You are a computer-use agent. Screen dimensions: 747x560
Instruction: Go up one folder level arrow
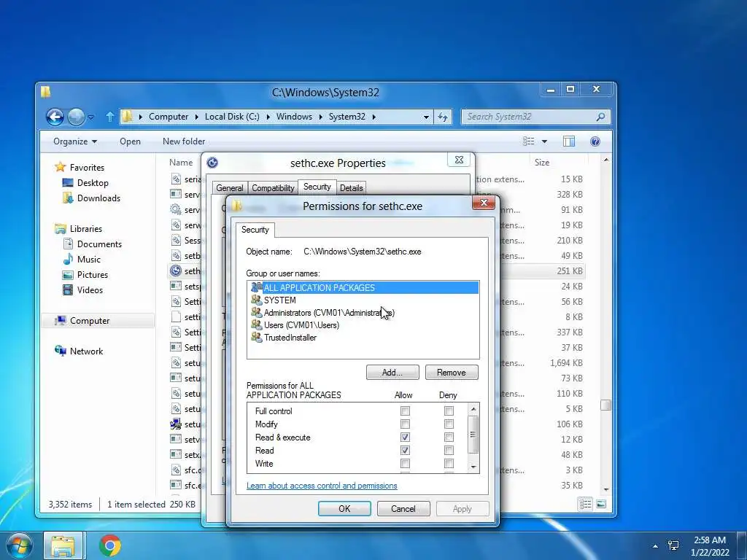pyautogui.click(x=109, y=117)
